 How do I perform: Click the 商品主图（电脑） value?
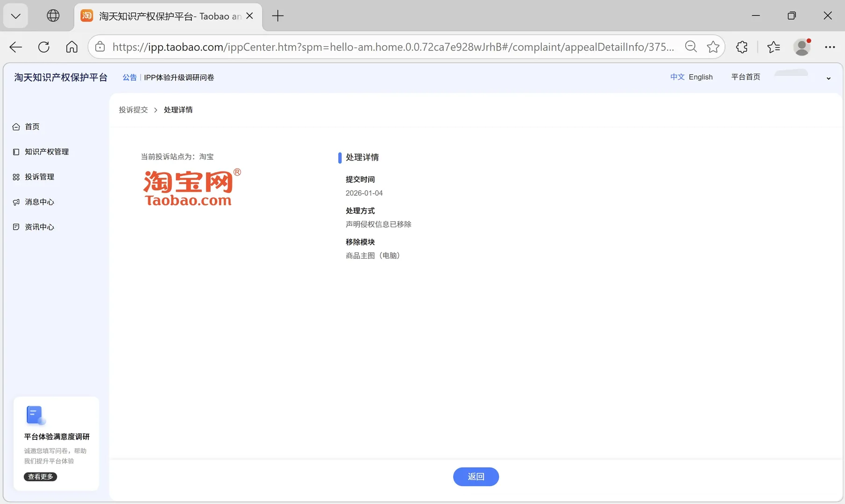click(x=373, y=256)
